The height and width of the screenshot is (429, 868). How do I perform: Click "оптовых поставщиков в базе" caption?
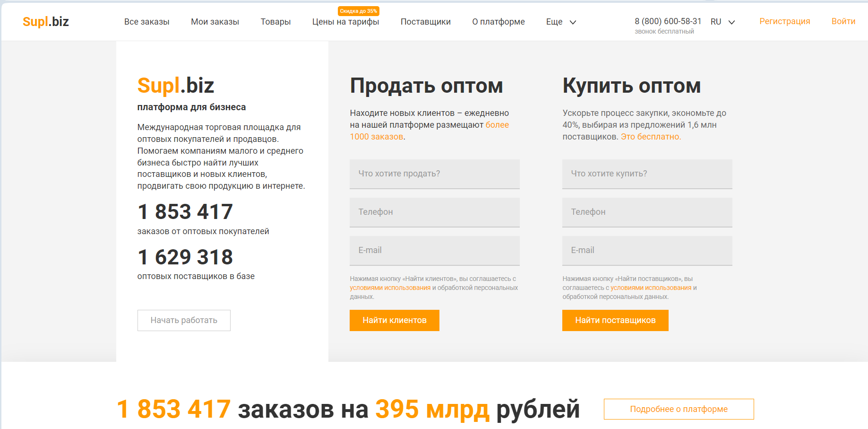pyautogui.click(x=196, y=276)
